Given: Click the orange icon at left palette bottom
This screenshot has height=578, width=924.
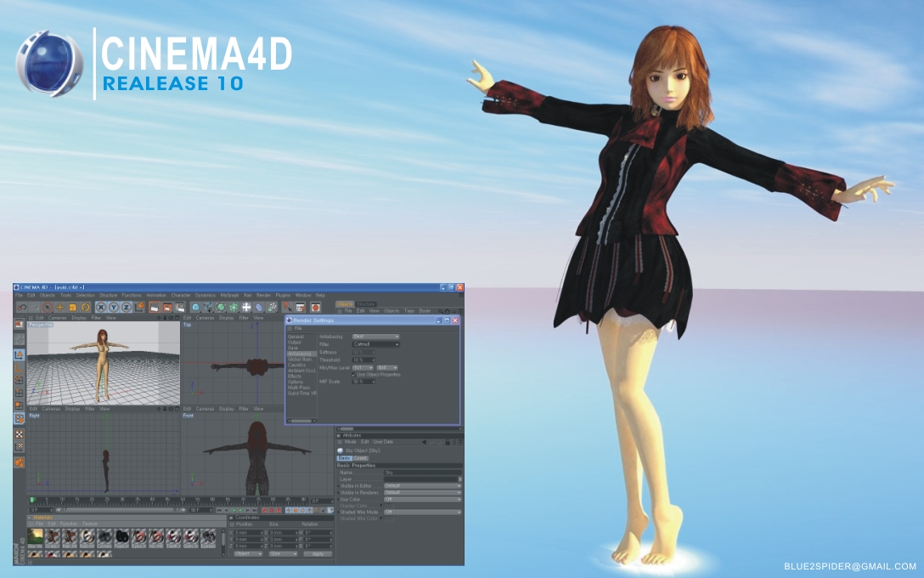Looking at the screenshot, I should pos(19,462).
